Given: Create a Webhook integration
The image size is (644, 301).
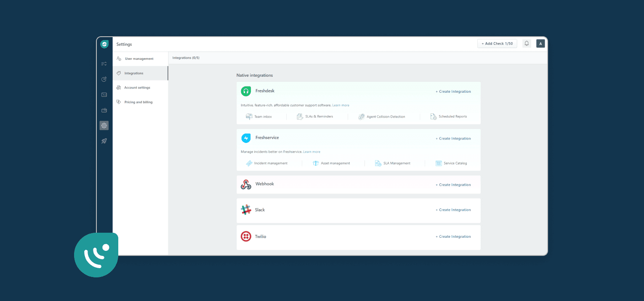Looking at the screenshot, I should [x=453, y=185].
